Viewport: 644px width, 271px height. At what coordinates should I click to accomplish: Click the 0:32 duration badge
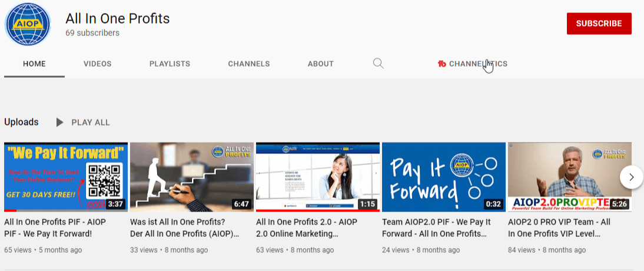(x=493, y=204)
